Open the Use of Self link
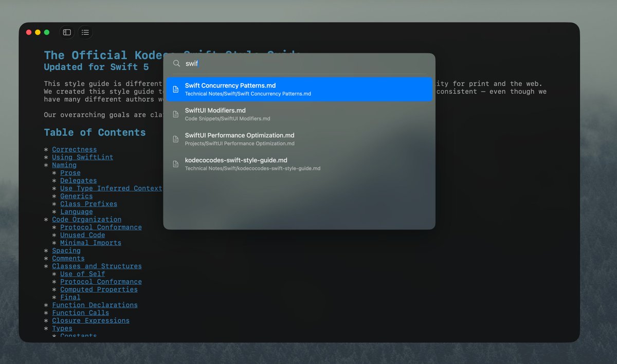The width and height of the screenshot is (617, 364). tap(82, 274)
